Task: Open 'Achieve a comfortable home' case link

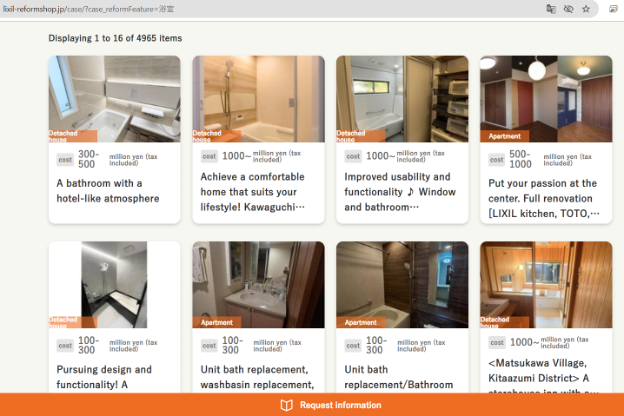Action: (252, 192)
